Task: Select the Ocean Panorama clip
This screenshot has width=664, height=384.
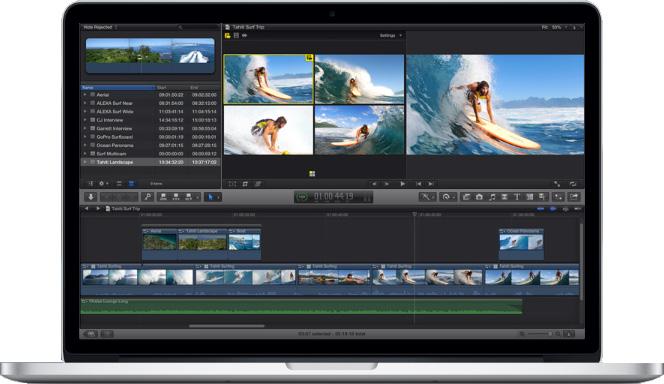Action: 150,145
